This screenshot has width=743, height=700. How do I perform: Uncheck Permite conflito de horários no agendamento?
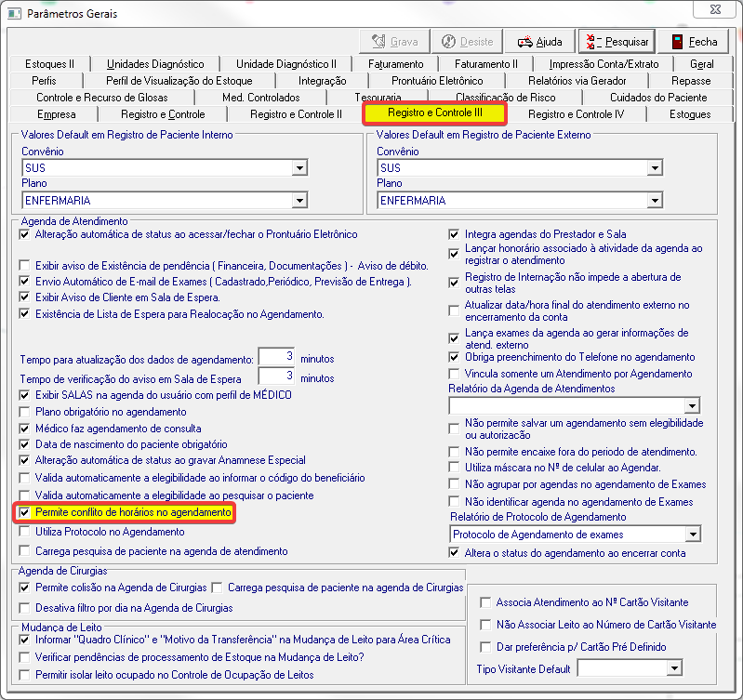(24, 512)
